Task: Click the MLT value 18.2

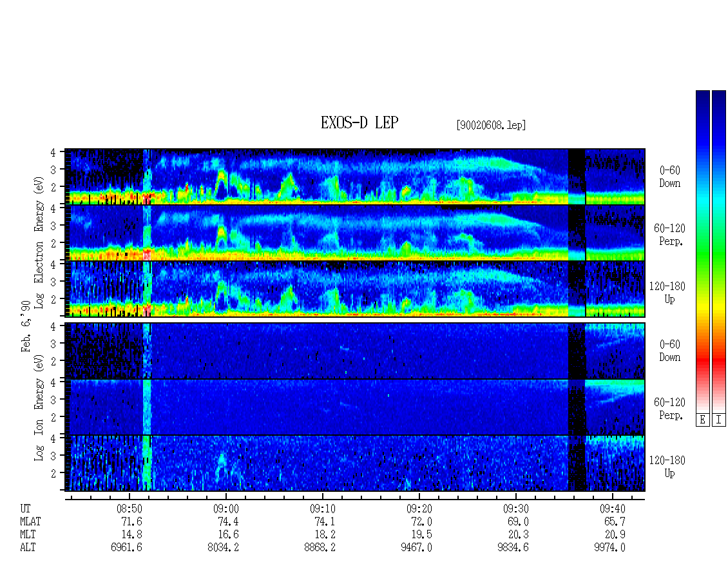Action: click(x=325, y=535)
